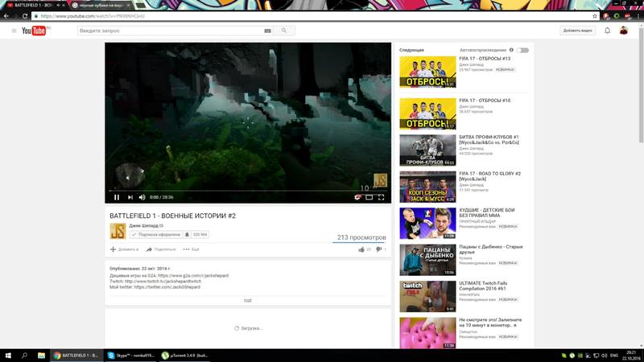This screenshot has height=362, width=644.
Task: Open File Explorer from taskbar
Action: [x=41, y=356]
